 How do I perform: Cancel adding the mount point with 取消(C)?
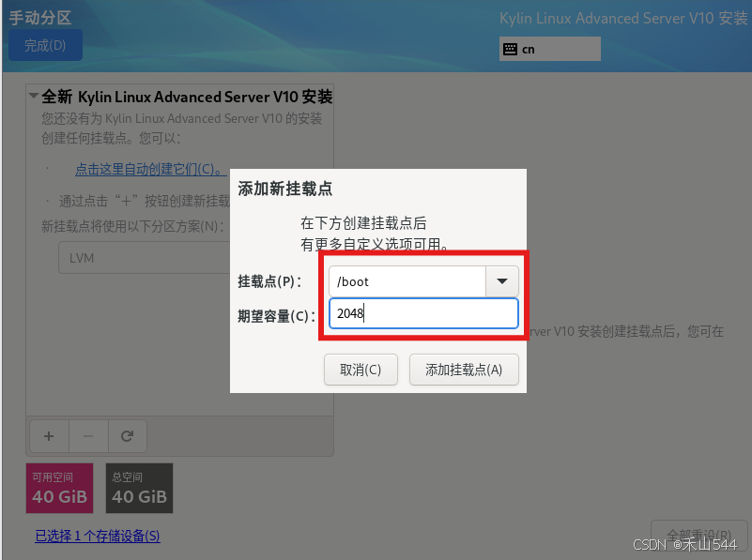click(361, 370)
